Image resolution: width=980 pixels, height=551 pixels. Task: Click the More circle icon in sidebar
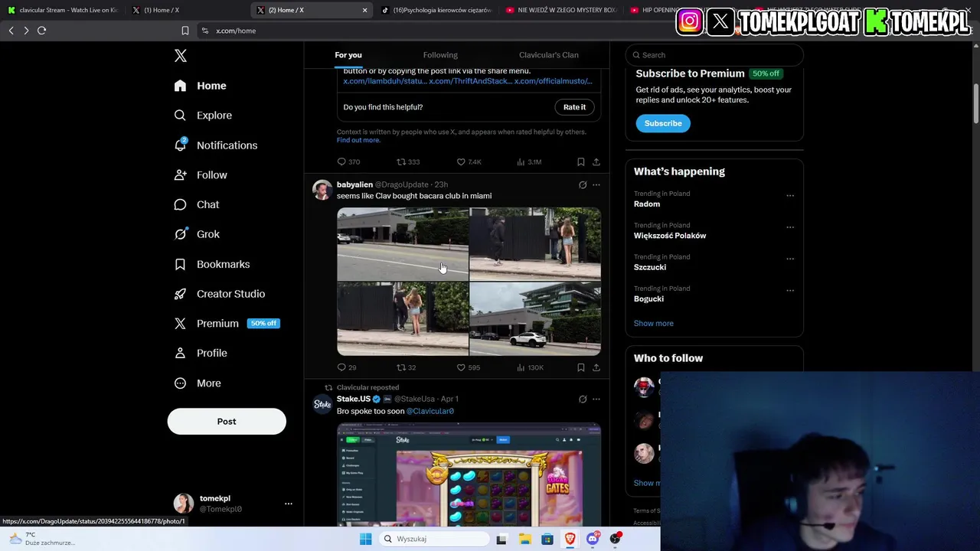pos(180,383)
